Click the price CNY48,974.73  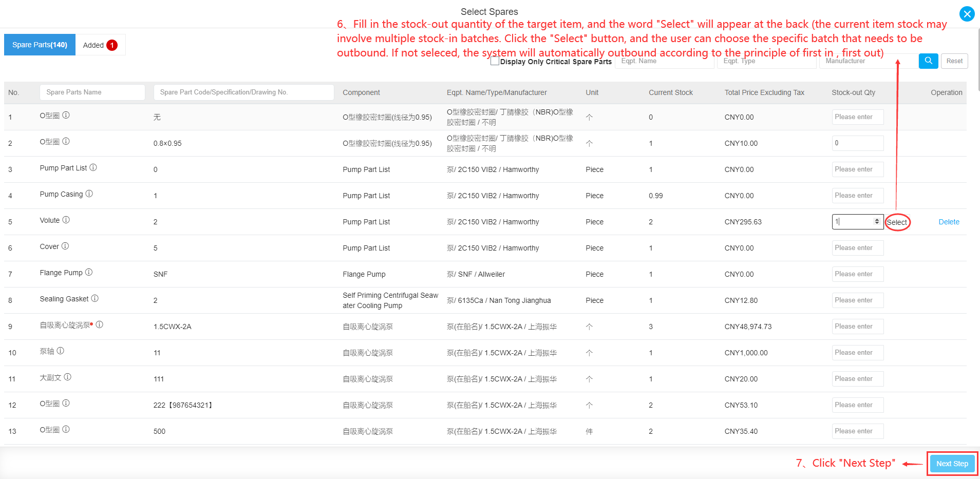[748, 327]
